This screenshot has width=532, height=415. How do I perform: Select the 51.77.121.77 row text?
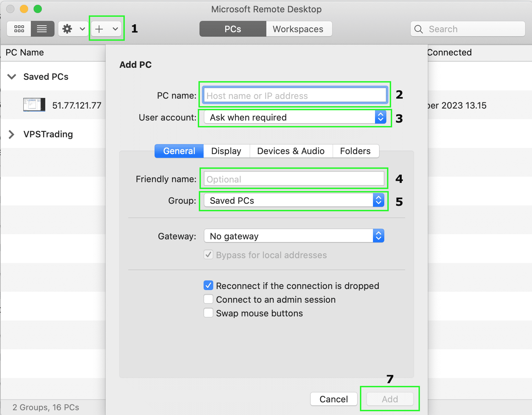77,105
